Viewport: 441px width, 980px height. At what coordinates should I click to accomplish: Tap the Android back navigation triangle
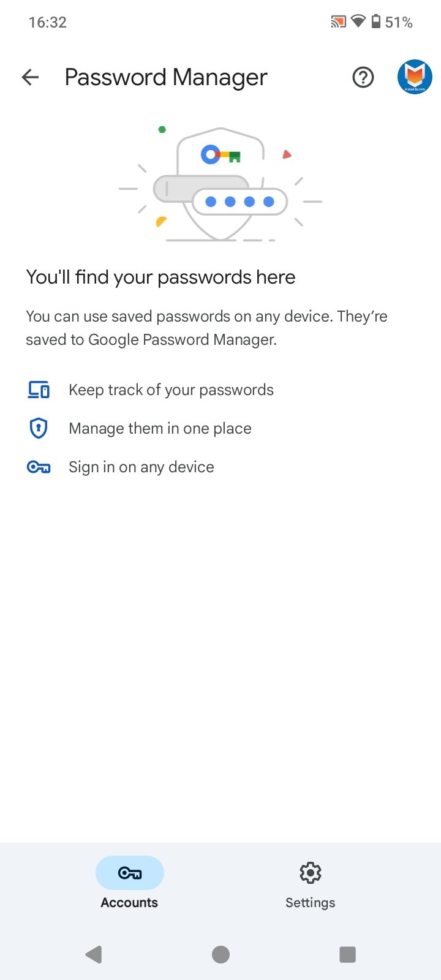[94, 954]
